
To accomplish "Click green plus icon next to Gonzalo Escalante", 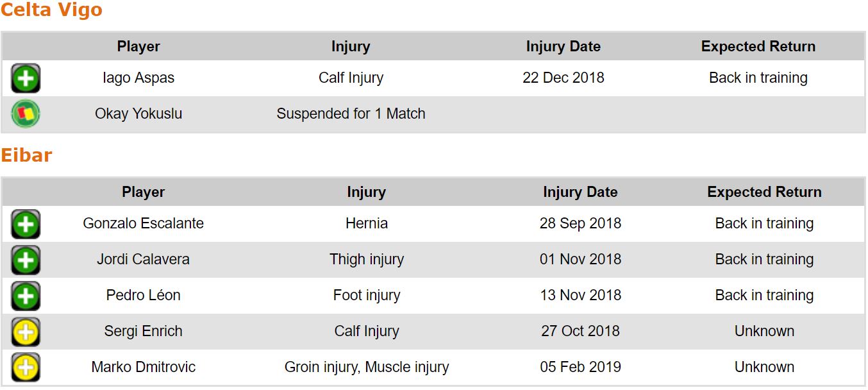I will point(26,224).
